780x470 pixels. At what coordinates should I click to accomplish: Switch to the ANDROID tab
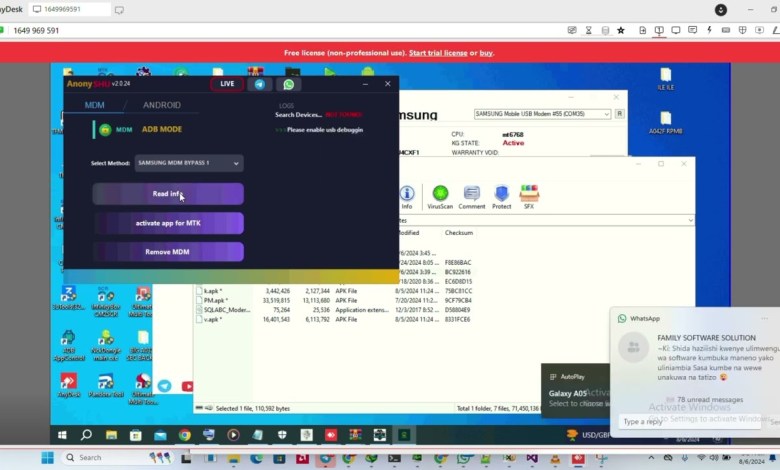pos(161,105)
